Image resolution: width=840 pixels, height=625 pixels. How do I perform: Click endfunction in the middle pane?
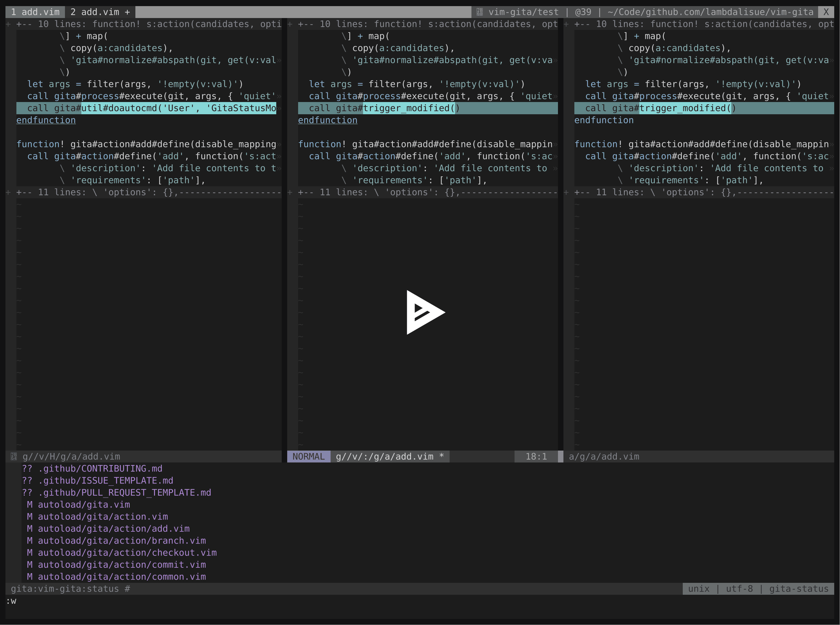(328, 120)
